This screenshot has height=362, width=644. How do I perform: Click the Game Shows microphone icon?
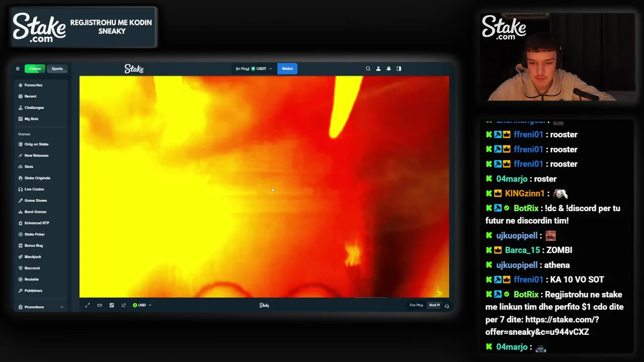click(21, 201)
